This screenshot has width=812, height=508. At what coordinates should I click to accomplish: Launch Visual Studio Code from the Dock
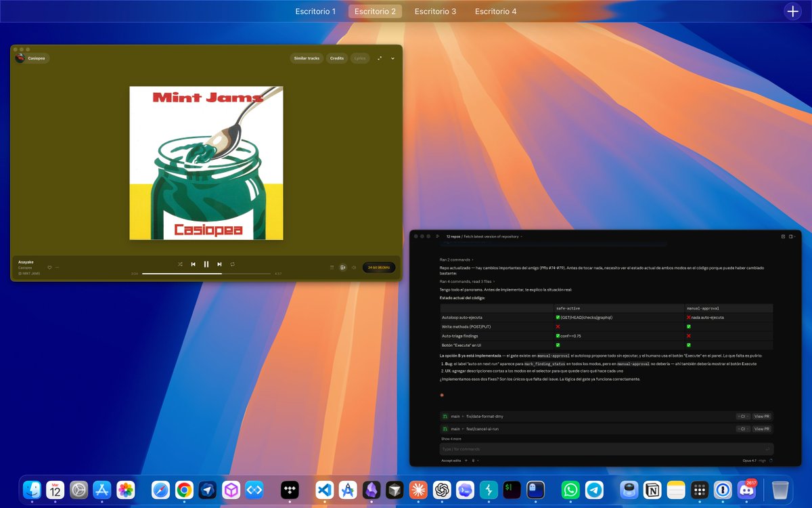[325, 490]
